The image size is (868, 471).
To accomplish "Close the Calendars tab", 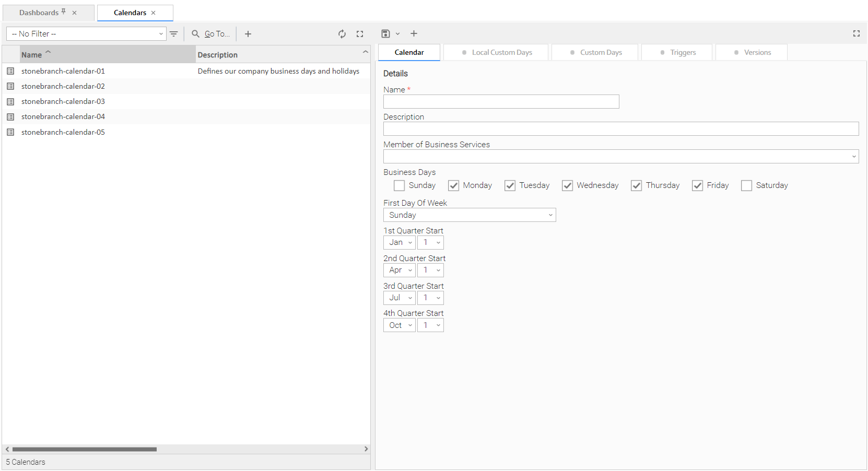I will click(153, 13).
